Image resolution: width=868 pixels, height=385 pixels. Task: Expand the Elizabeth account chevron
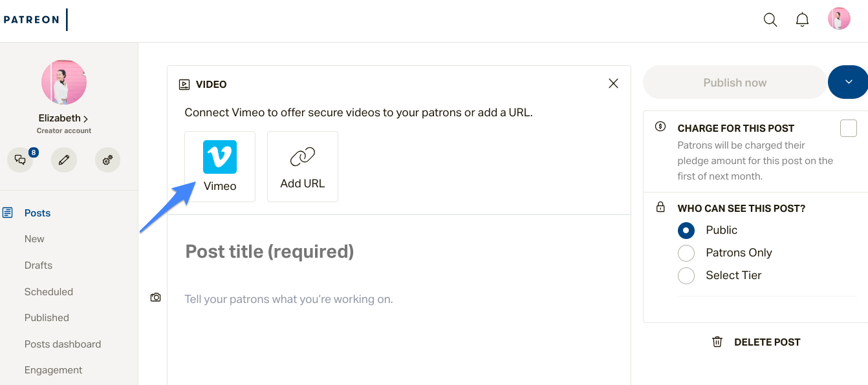coord(85,118)
